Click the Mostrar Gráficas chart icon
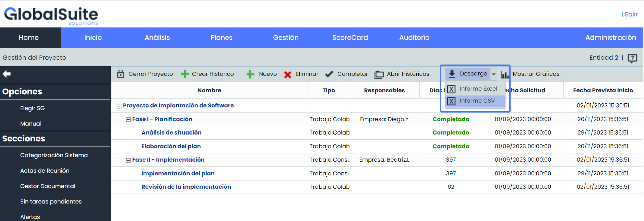This screenshot has width=644, height=221. pyautogui.click(x=504, y=74)
